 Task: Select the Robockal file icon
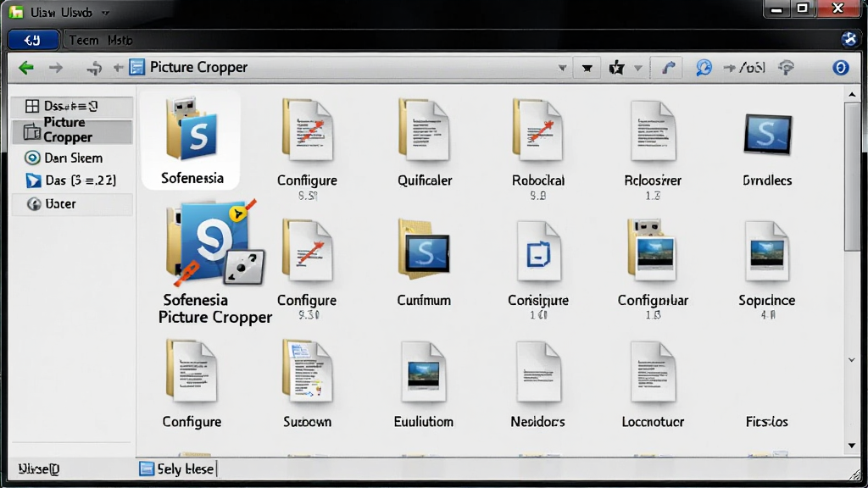(x=537, y=130)
